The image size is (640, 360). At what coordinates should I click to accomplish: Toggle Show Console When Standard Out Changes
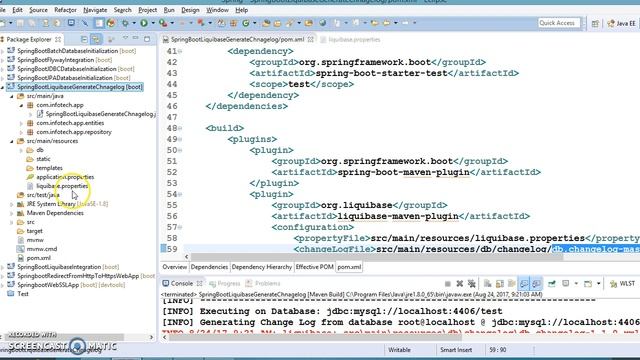(x=524, y=284)
